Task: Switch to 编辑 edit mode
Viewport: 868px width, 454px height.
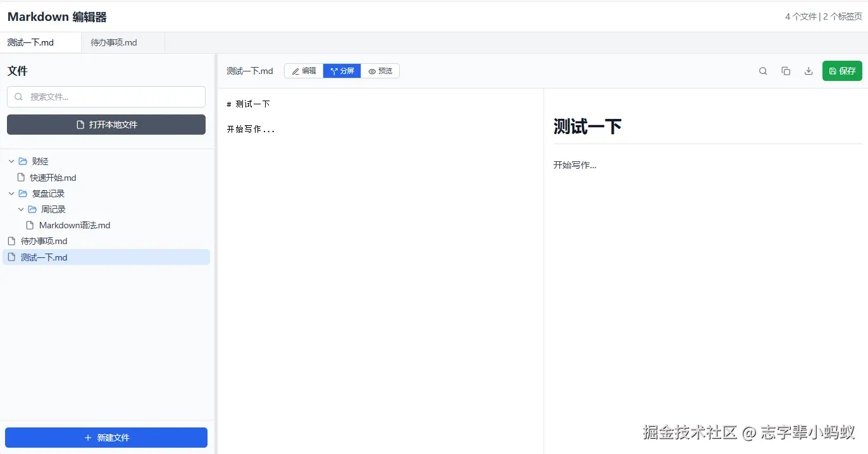Action: tap(304, 71)
